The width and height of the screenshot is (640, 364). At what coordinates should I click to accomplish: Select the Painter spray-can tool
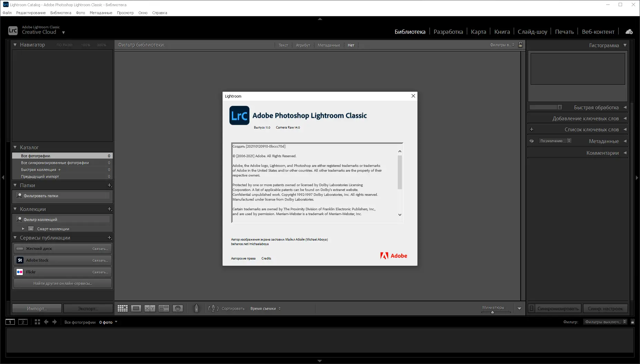click(x=196, y=308)
